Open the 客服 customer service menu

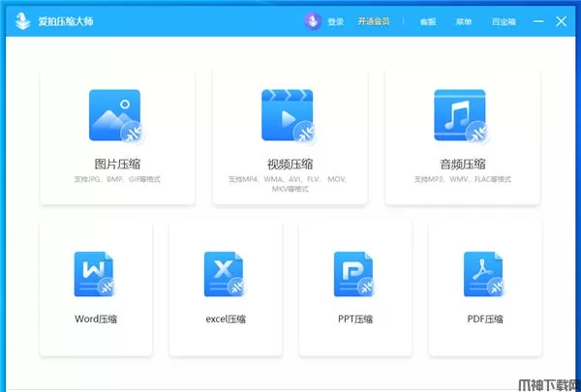click(x=427, y=21)
